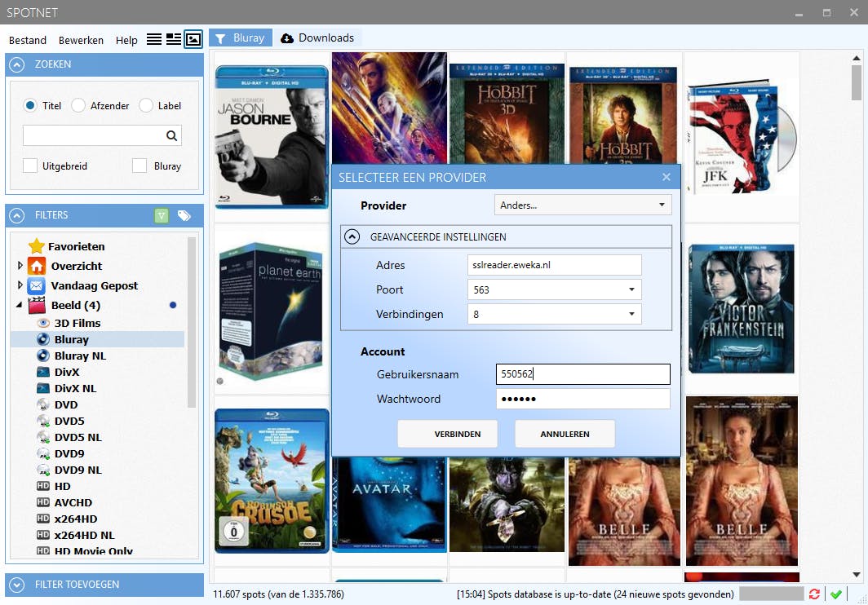Open the Robinson Crusoe cover
Viewport: 868px width, 605px height.
[x=272, y=480]
